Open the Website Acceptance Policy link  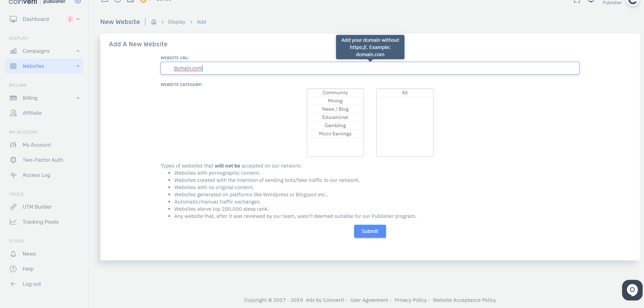coord(464,300)
